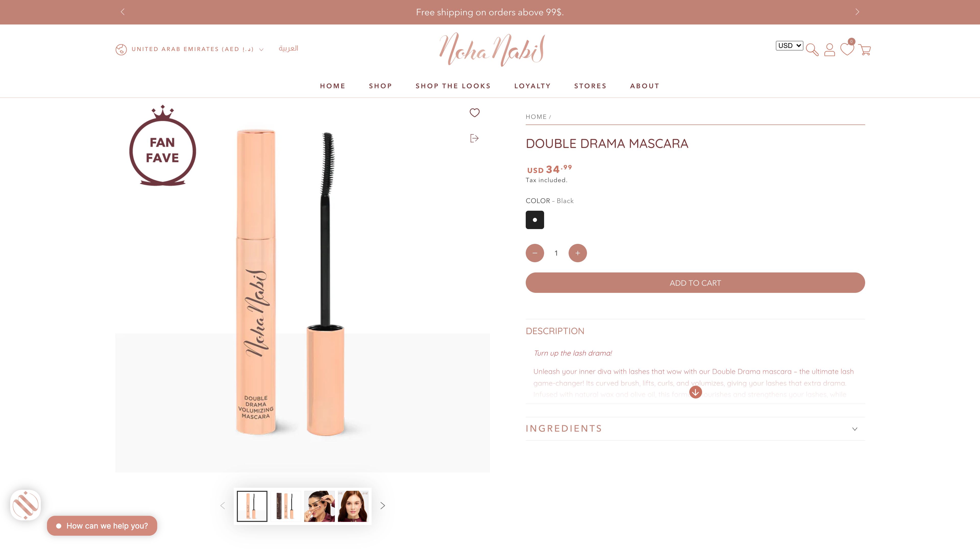The image size is (980, 551).
Task: Open the wishlist heart in header
Action: (x=847, y=49)
